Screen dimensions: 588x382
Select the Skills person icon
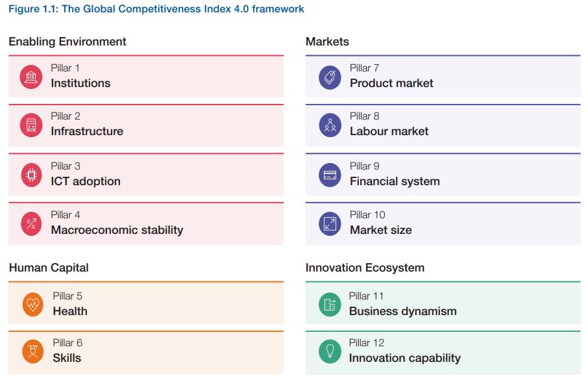click(x=33, y=351)
